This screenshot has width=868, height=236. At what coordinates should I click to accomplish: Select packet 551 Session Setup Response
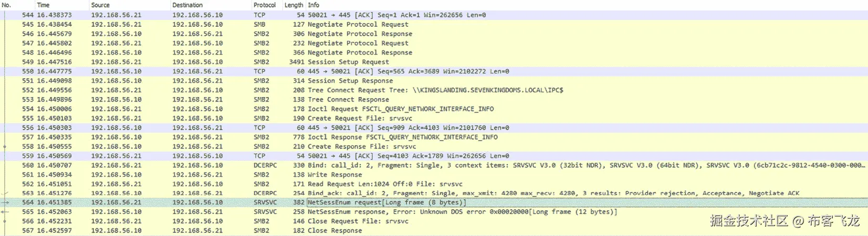(x=434, y=81)
